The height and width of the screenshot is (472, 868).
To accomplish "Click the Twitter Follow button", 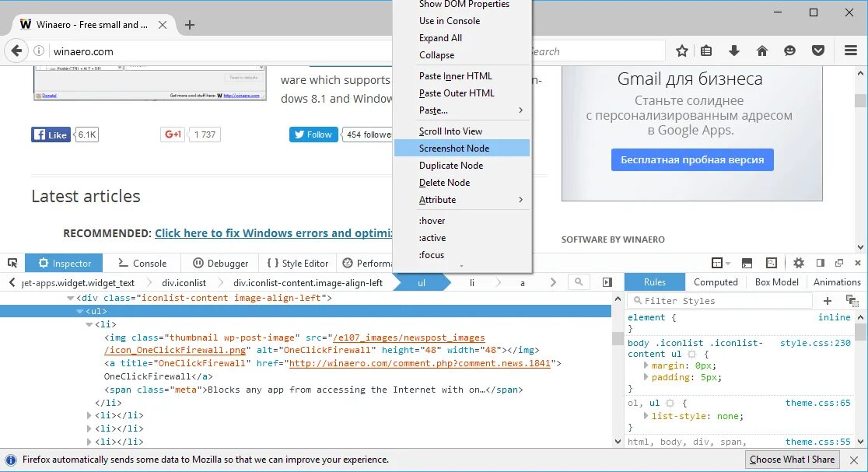I will point(313,135).
